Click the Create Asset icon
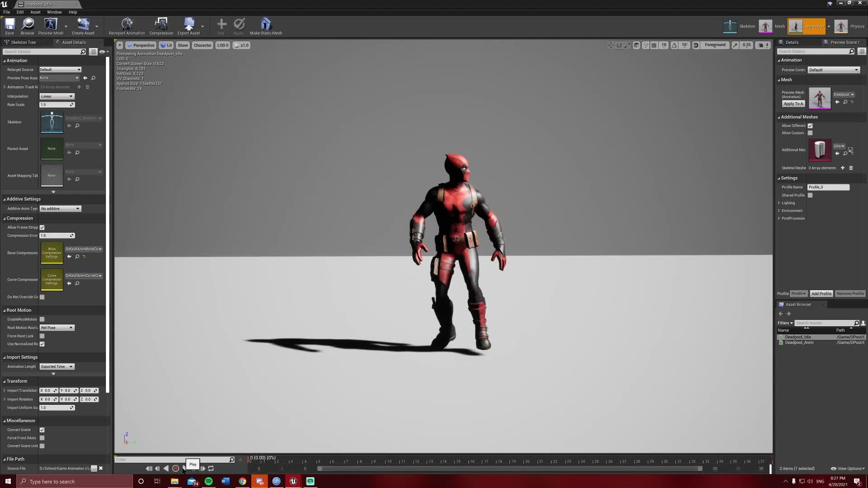The image size is (868, 488). click(x=83, y=26)
